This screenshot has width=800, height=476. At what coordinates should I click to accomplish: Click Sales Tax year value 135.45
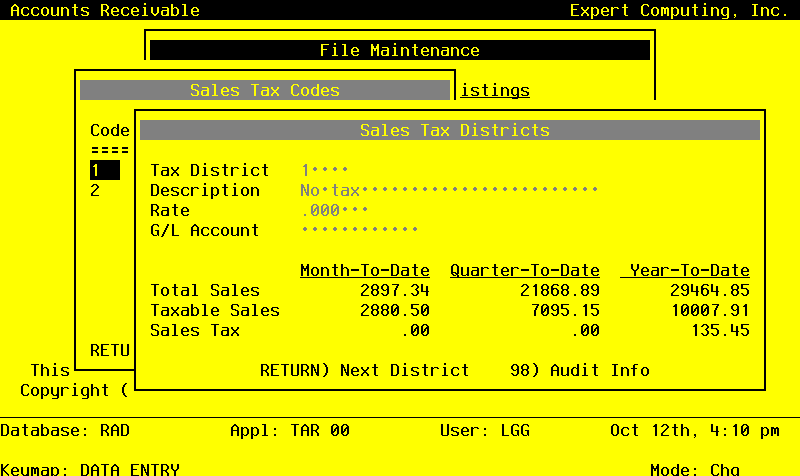tap(720, 330)
